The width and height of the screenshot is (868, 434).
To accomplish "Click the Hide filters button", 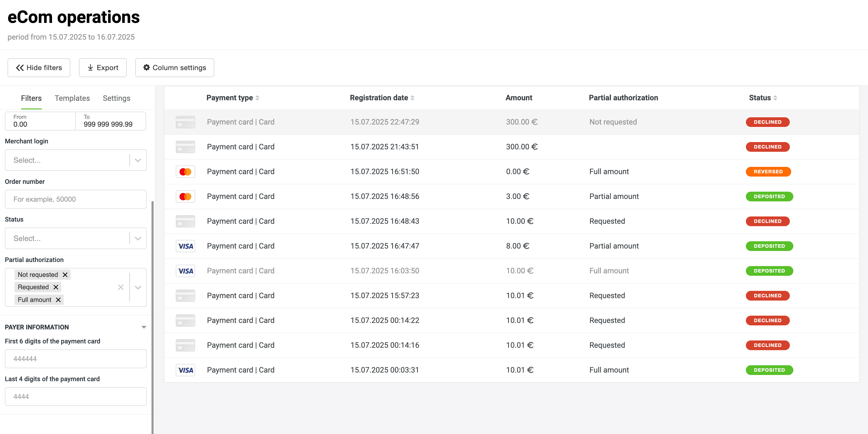I will click(39, 68).
